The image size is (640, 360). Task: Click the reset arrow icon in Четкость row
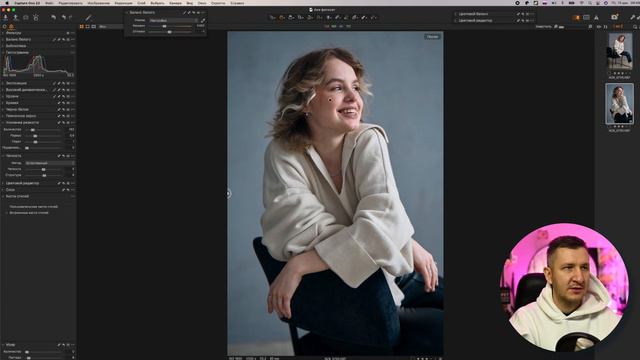pyautogui.click(x=64, y=156)
